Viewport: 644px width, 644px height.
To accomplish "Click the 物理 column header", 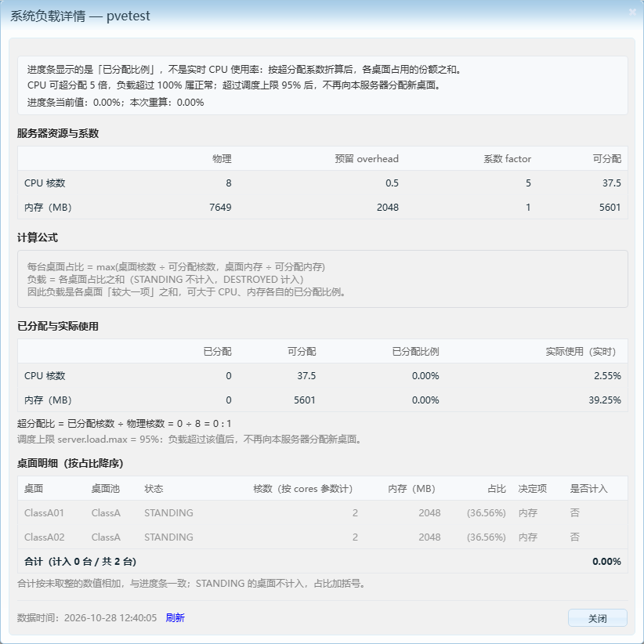I will (222, 158).
